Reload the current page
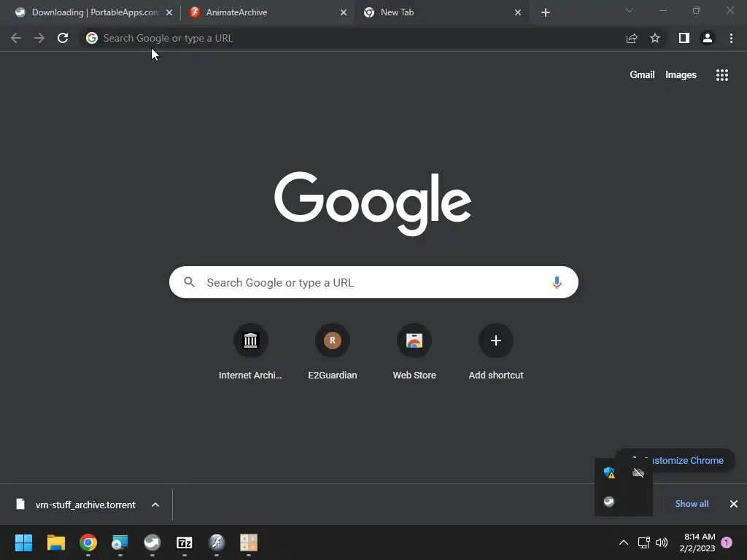 [x=63, y=38]
